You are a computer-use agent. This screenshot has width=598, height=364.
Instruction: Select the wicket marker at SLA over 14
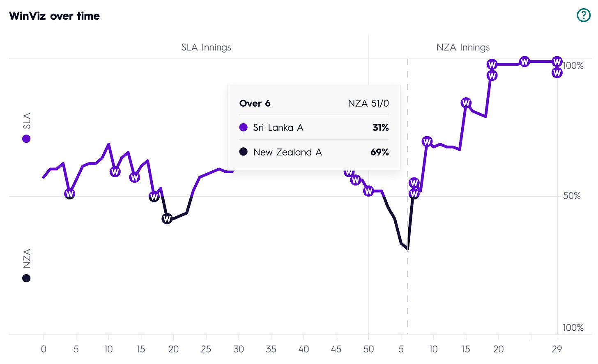pyautogui.click(x=135, y=177)
